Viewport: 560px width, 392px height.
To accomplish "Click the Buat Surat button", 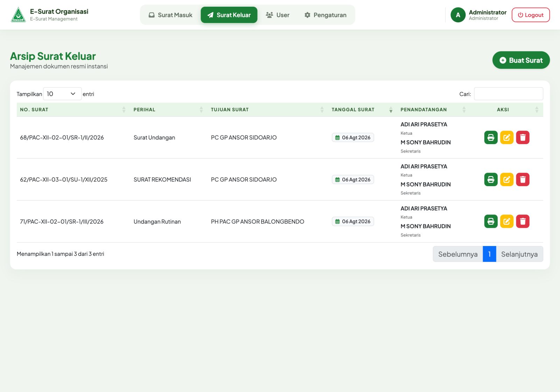I will 521,60.
